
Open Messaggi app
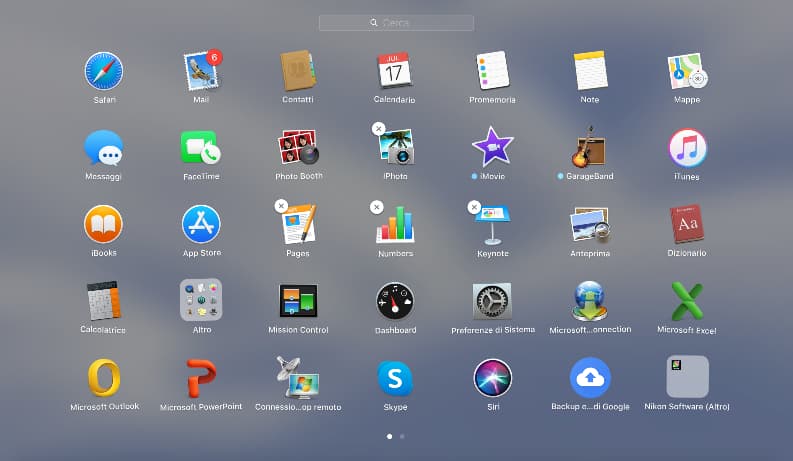pyautogui.click(x=104, y=148)
